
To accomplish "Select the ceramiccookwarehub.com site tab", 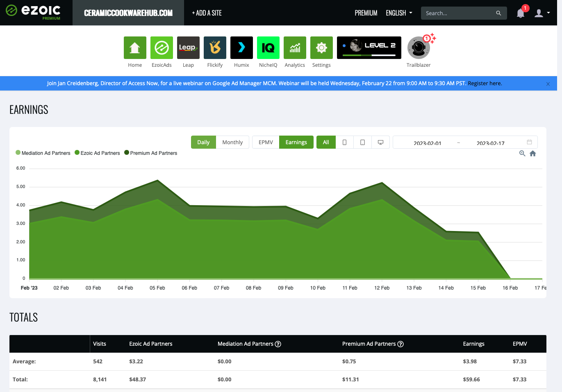I will click(x=128, y=13).
